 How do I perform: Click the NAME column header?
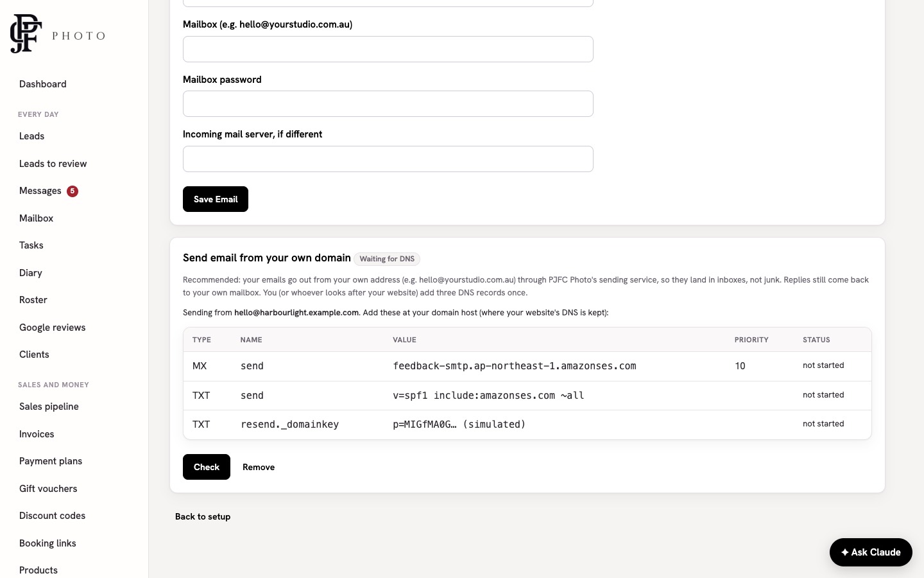[251, 340]
